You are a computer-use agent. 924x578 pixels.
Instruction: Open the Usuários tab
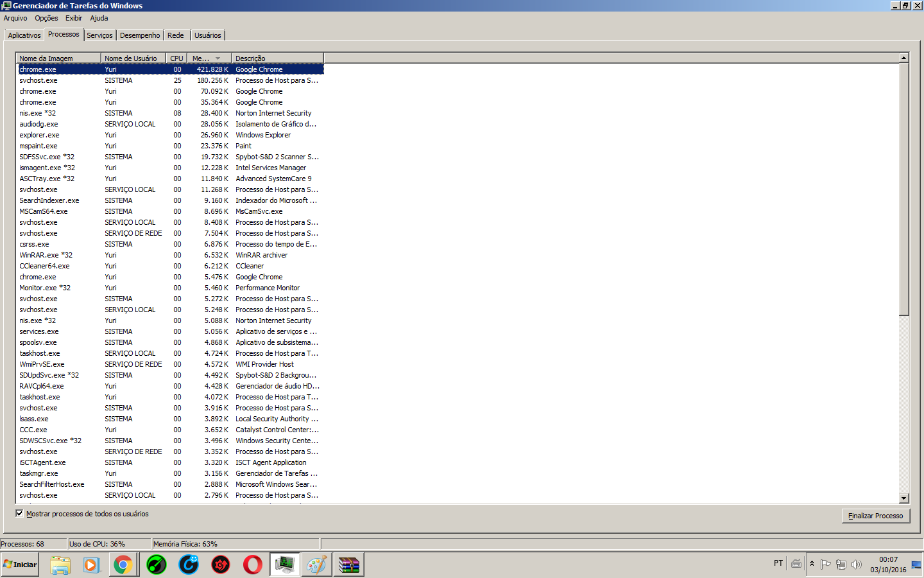[208, 35]
